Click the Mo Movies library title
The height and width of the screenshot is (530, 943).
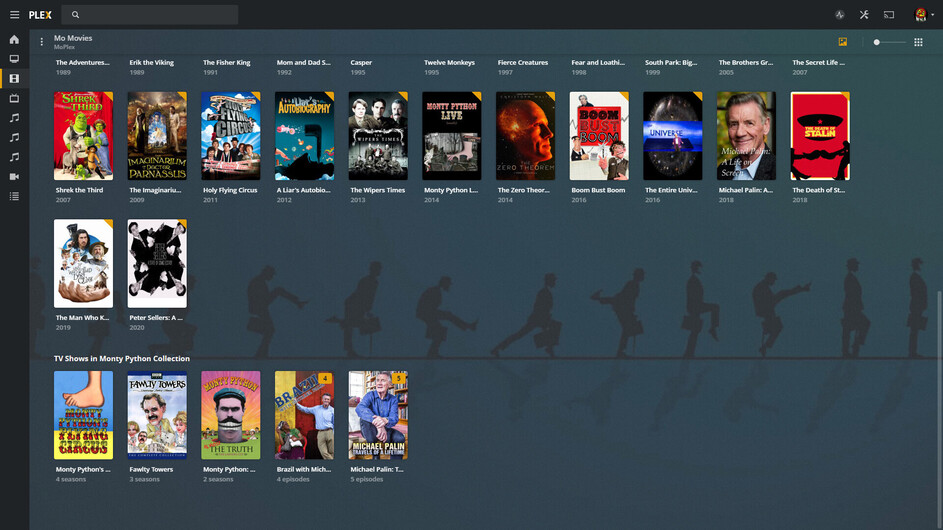(x=73, y=38)
